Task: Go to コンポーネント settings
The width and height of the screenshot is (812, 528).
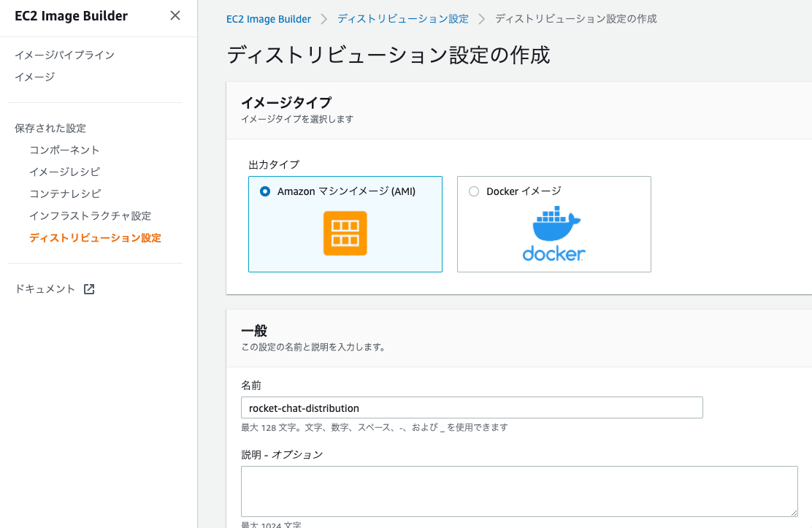Action: (64, 150)
